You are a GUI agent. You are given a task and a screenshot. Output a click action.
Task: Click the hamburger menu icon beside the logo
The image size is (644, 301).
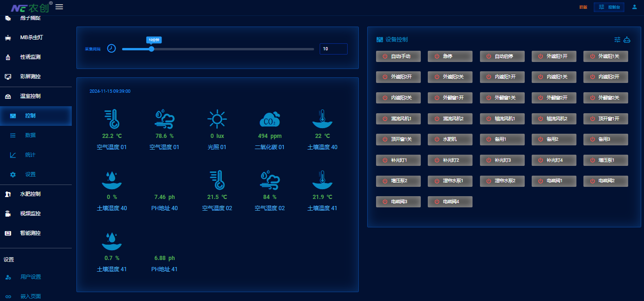pyautogui.click(x=59, y=7)
